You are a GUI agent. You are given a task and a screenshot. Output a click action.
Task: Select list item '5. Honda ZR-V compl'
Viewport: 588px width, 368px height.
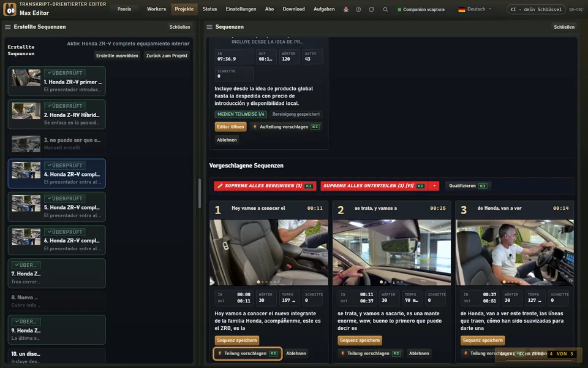pyautogui.click(x=56, y=207)
